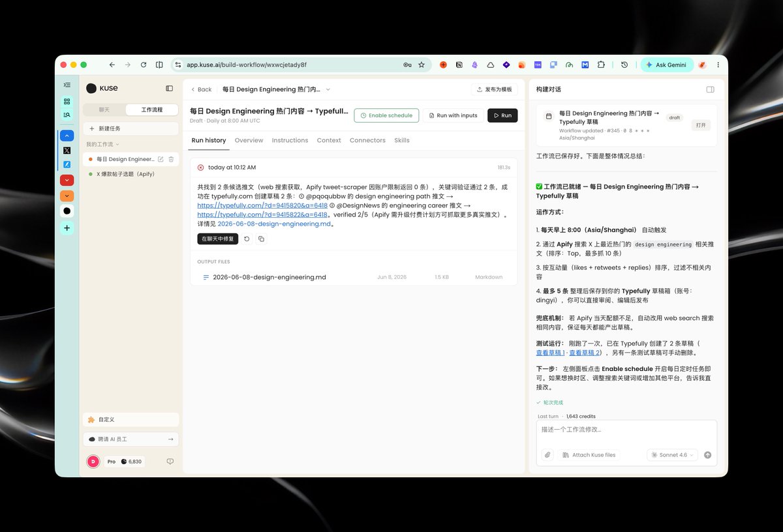Screen dimensions: 783x532
Task: Open 查看草稿 2 link in chat
Action: click(583, 353)
